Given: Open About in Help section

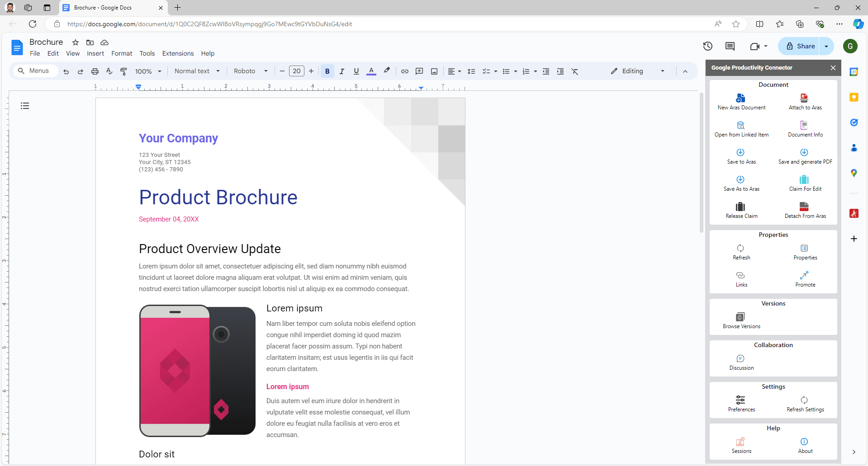Looking at the screenshot, I should [805, 445].
